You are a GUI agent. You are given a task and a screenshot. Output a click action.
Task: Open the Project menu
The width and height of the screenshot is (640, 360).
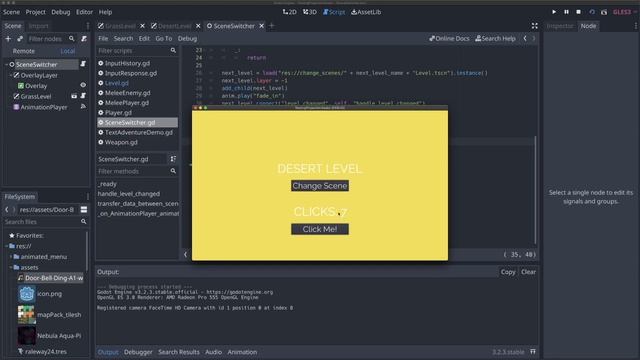36,12
